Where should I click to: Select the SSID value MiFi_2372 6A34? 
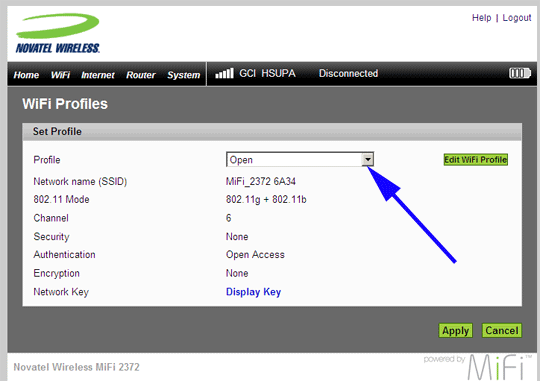[261, 181]
